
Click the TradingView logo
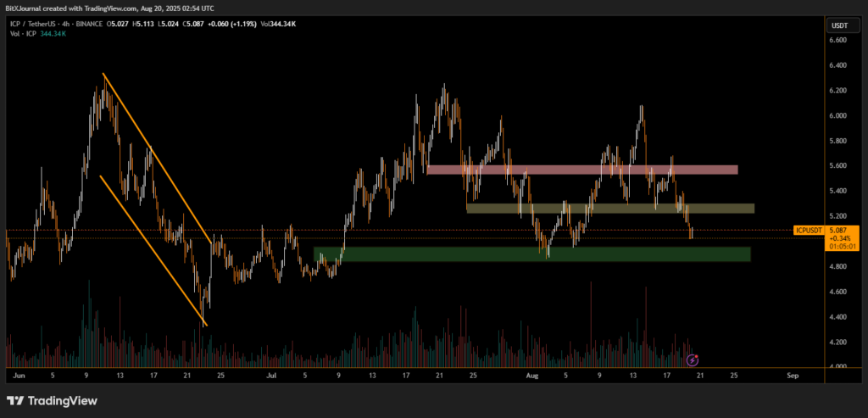53,400
